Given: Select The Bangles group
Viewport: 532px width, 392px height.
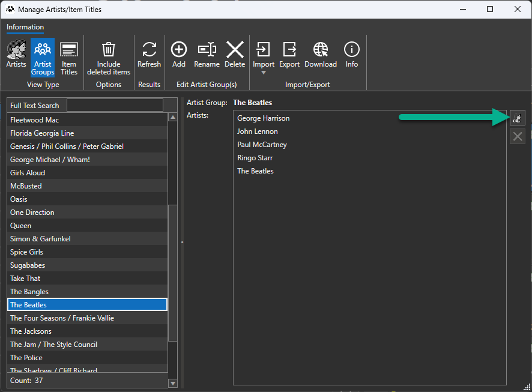Looking at the screenshot, I should point(87,292).
